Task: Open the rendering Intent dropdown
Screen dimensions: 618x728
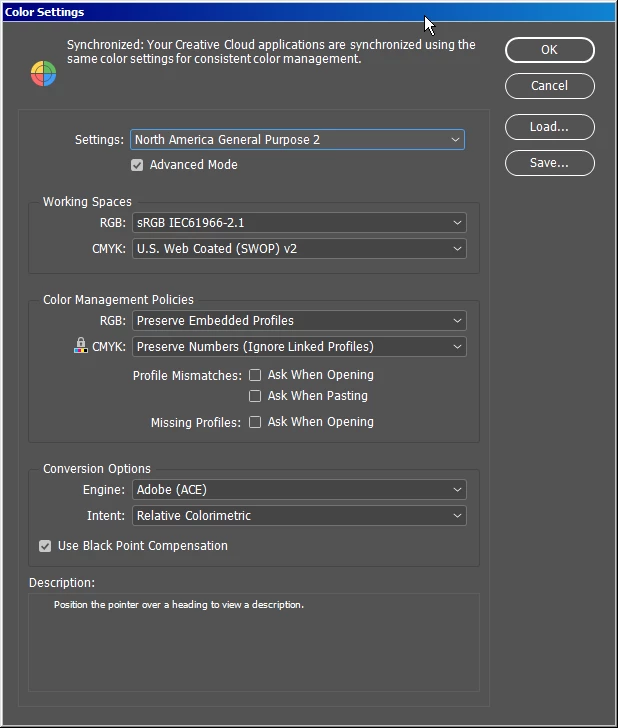Action: coord(299,516)
